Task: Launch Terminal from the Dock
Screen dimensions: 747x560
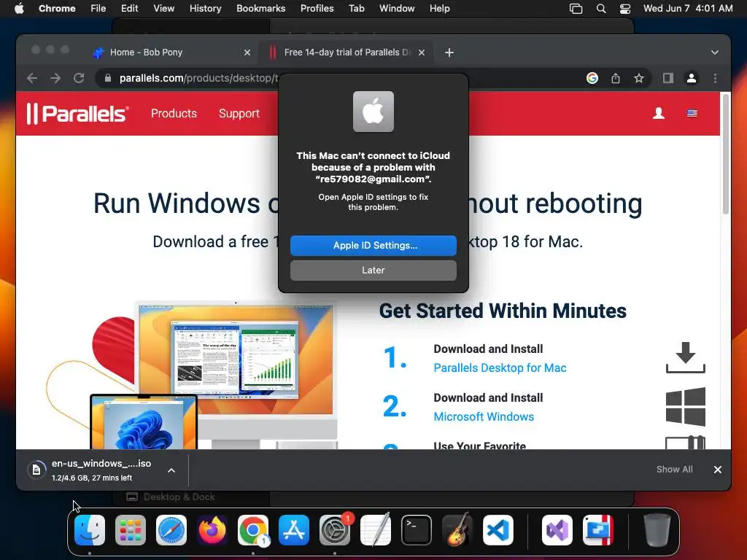Action: coord(417,530)
